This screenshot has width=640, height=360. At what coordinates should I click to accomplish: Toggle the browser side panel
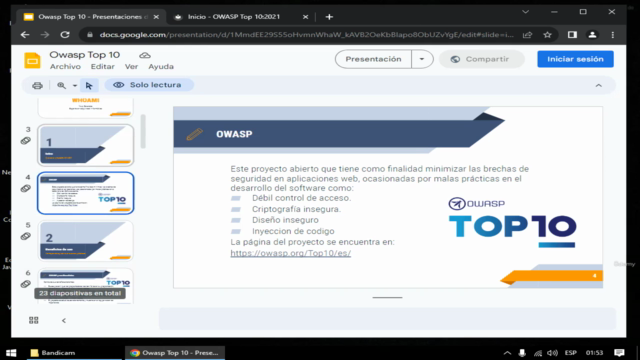572,35
